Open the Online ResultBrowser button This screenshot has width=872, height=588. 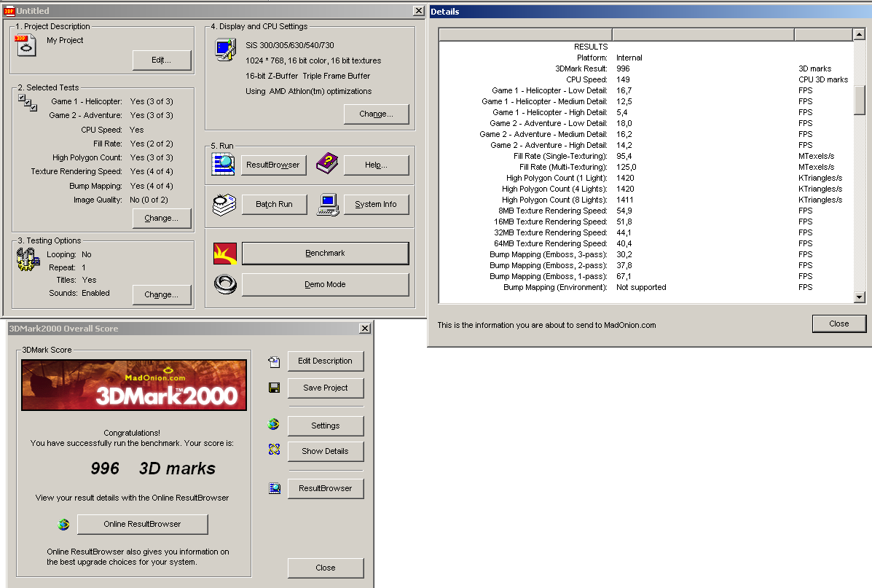click(142, 524)
